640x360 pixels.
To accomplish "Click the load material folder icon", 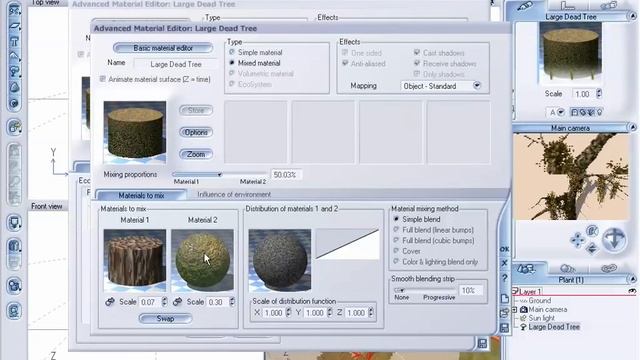I will point(504,313).
